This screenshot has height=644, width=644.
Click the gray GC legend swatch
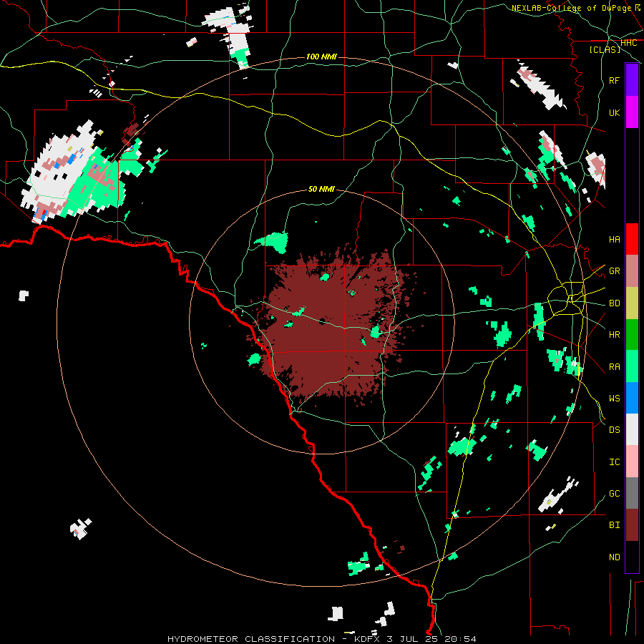coord(632,493)
